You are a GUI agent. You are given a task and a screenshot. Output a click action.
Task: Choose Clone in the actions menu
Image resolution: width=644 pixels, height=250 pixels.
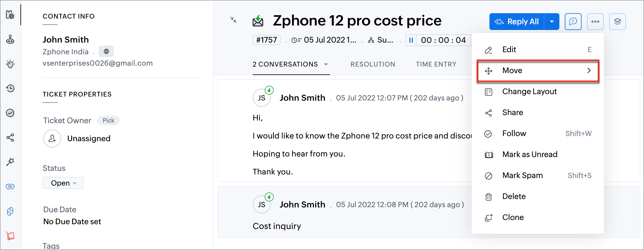tap(513, 217)
